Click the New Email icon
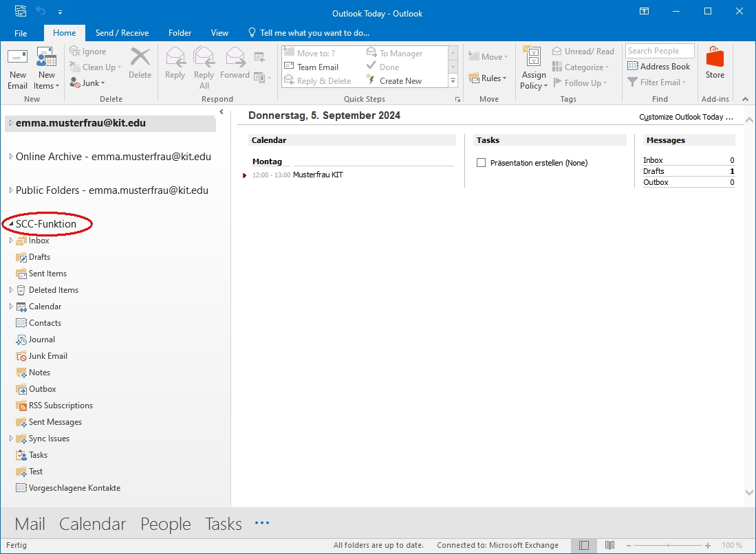The image size is (756, 554). tap(17, 57)
